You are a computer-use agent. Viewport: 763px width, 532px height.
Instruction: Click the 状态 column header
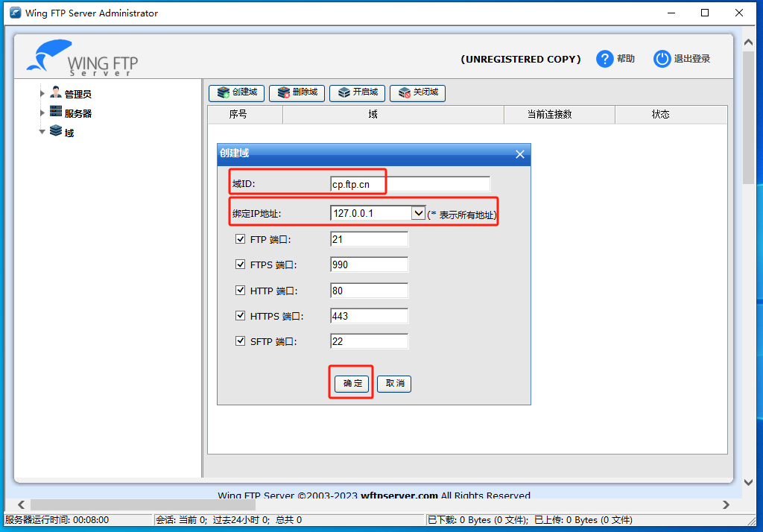pos(671,115)
